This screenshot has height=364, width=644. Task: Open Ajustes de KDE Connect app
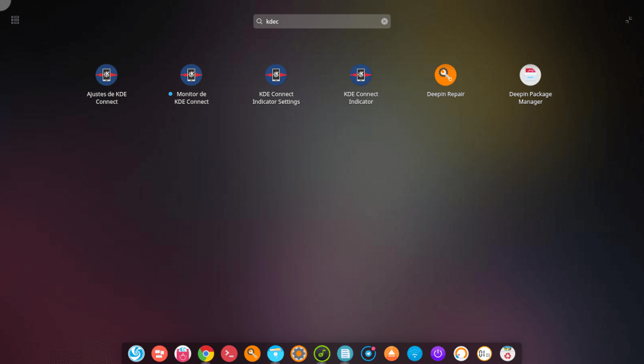(106, 76)
